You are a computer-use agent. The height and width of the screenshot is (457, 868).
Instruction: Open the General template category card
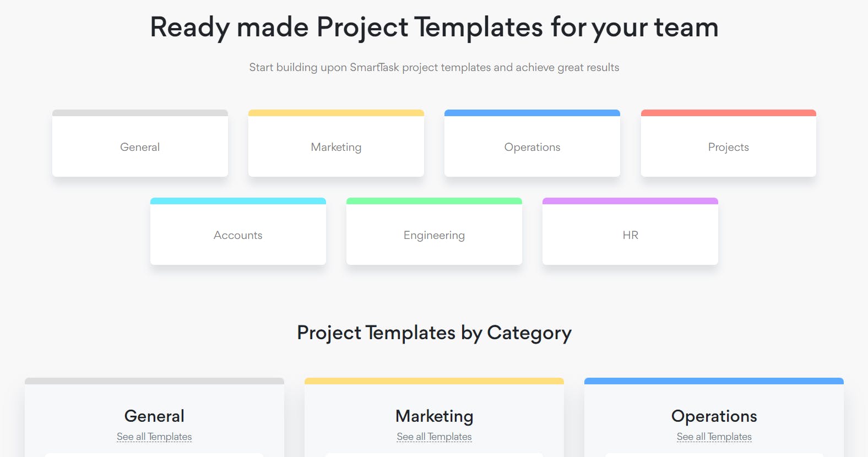140,147
